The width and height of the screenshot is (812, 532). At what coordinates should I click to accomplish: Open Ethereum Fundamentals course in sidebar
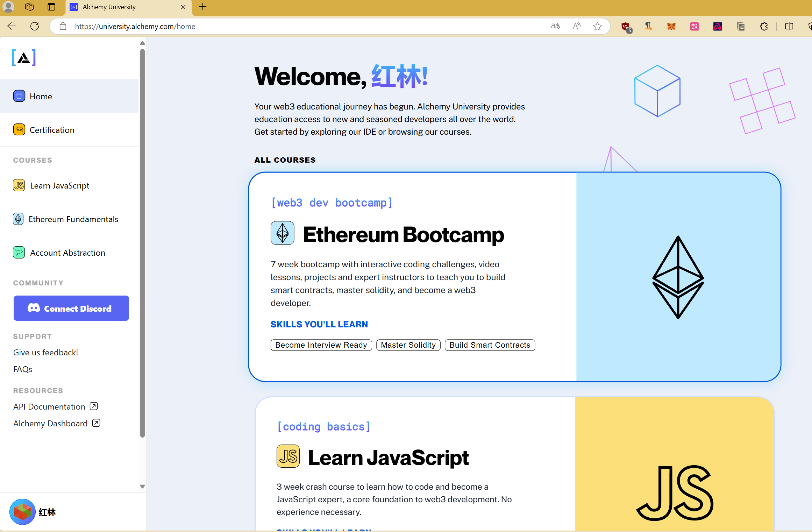[x=73, y=219]
